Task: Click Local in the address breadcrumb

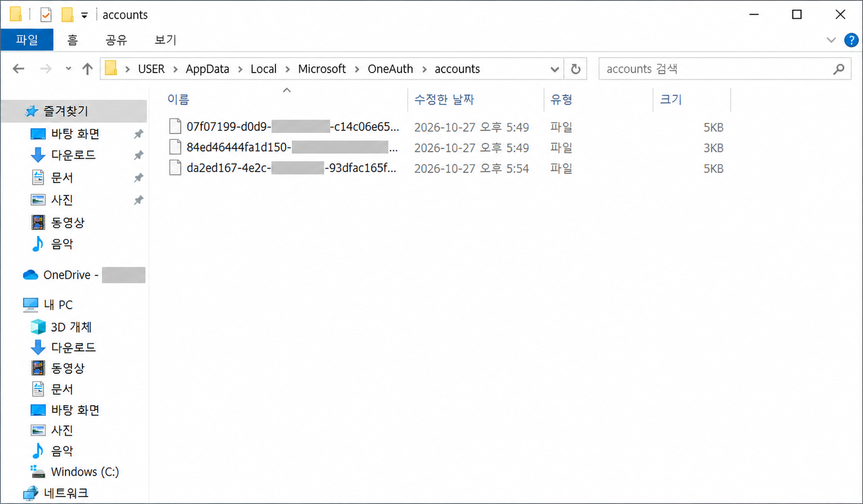Action: coord(263,69)
